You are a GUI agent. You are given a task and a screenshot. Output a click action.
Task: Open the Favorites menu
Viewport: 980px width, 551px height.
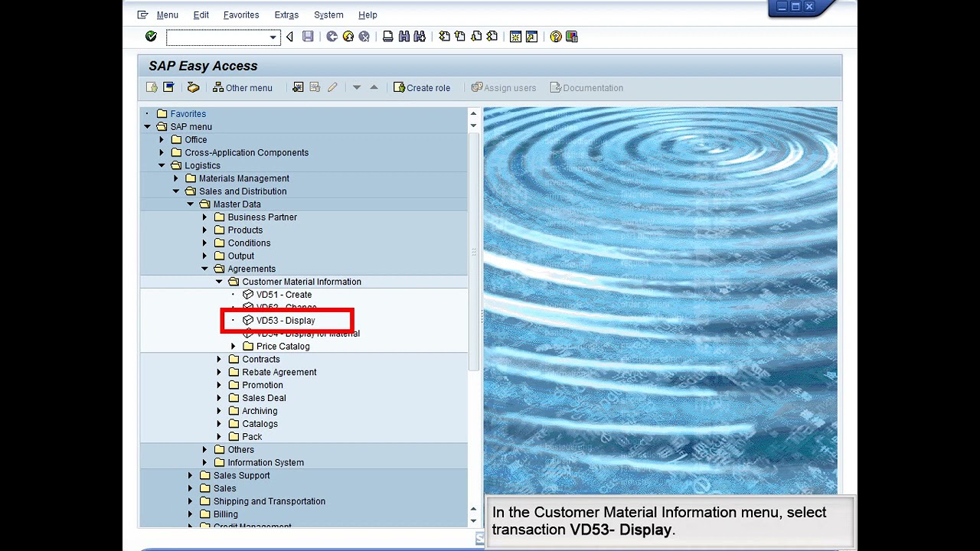(x=241, y=15)
